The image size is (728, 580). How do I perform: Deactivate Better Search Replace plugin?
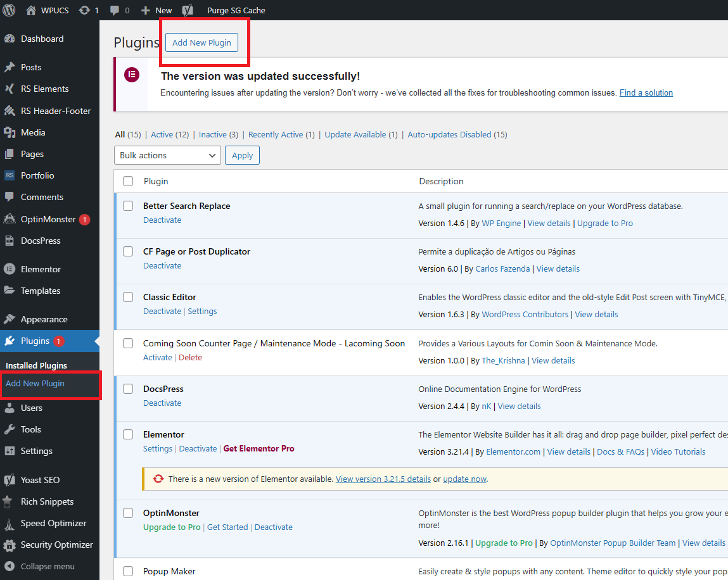coord(162,220)
